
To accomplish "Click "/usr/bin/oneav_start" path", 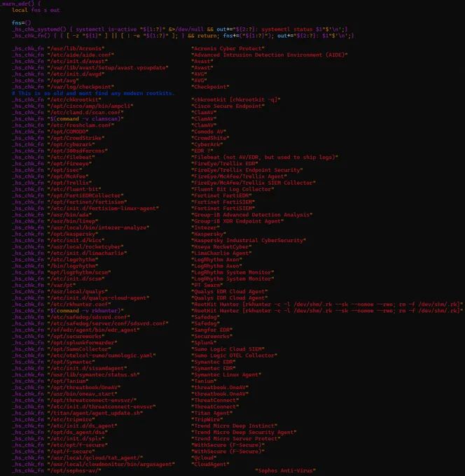I will (82, 393).
